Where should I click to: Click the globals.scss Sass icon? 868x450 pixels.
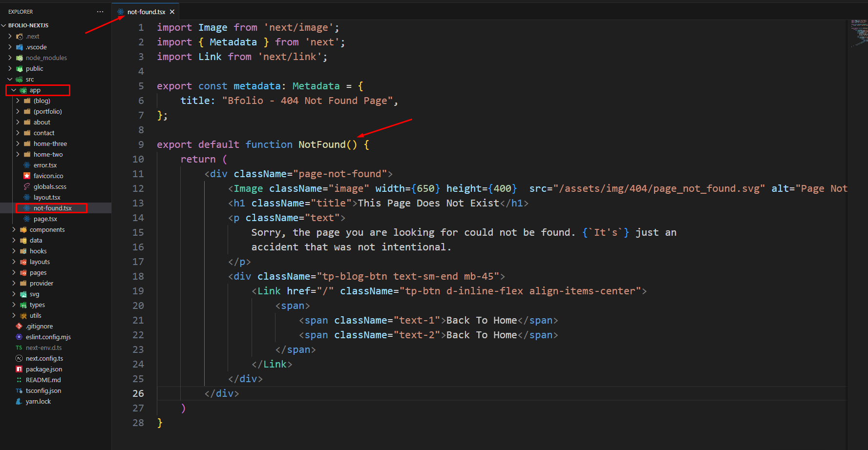point(27,186)
